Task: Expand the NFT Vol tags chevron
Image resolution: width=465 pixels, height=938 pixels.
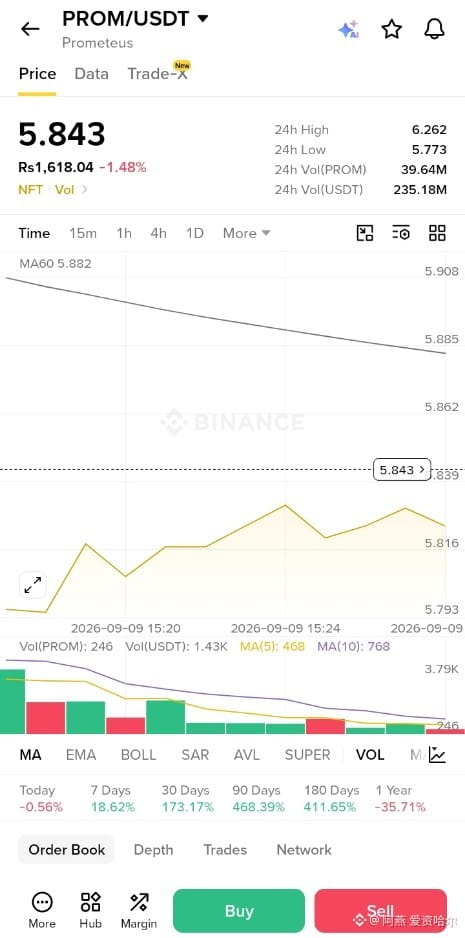Action: [x=84, y=190]
